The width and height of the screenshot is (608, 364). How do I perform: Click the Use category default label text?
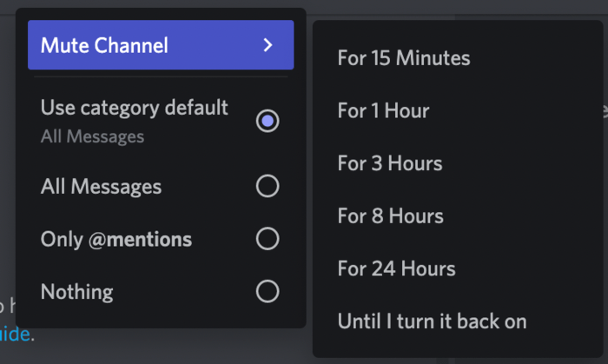pyautogui.click(x=134, y=108)
